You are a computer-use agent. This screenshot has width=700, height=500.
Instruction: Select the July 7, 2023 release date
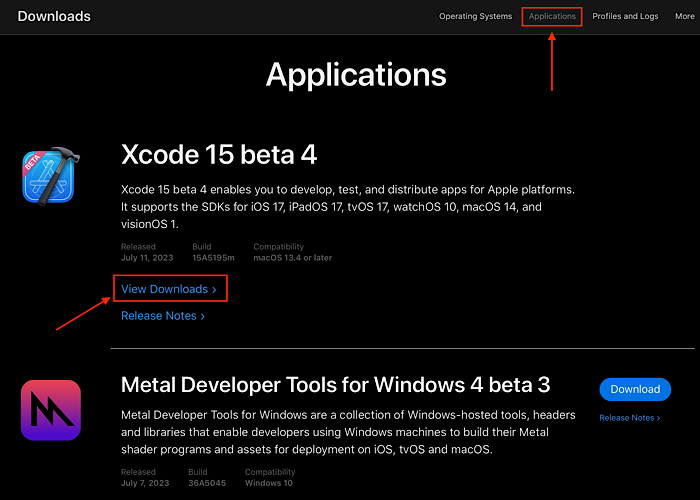coord(145,483)
